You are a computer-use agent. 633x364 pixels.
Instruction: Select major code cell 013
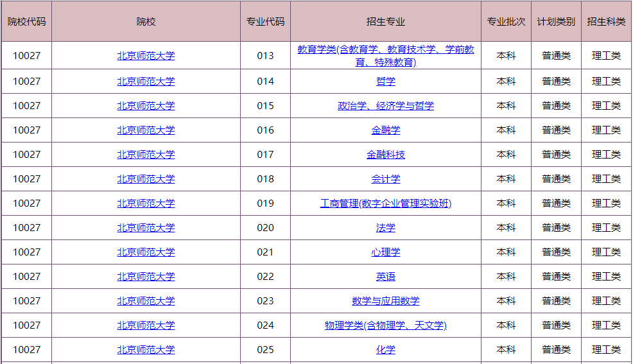coord(265,56)
